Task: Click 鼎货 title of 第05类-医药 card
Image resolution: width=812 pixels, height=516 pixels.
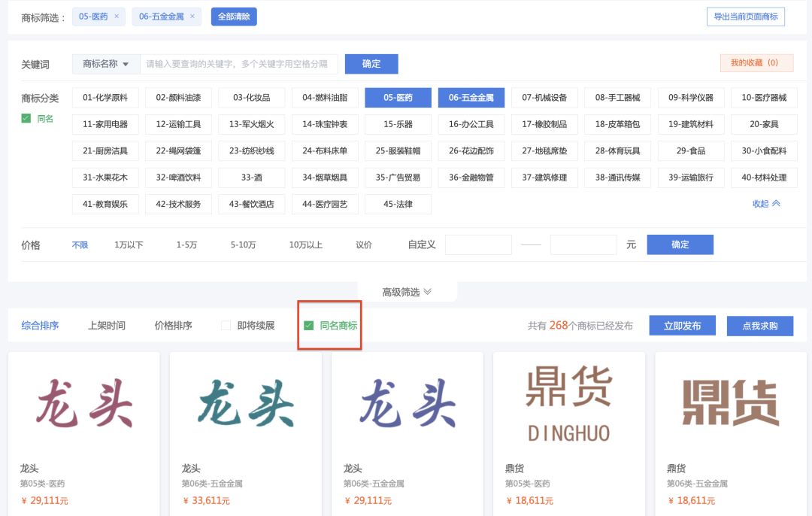Action: (x=514, y=469)
